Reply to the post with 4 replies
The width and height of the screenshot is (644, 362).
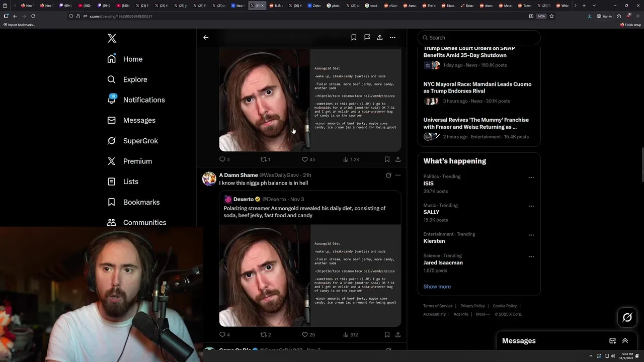point(224,334)
